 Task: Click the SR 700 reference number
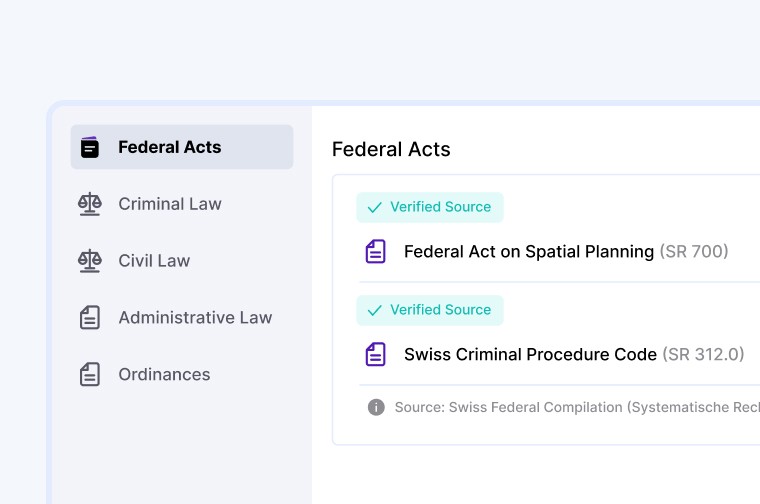[694, 252]
